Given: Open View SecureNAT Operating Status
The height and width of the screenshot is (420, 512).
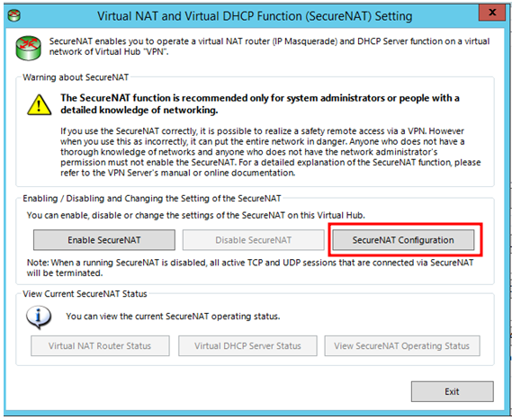Looking at the screenshot, I should pyautogui.click(x=402, y=346).
